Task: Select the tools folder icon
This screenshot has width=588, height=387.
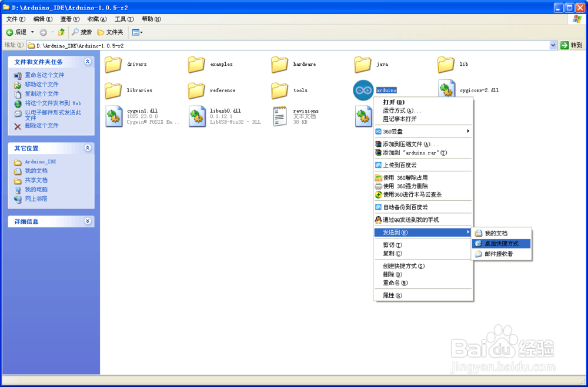Action: point(279,90)
